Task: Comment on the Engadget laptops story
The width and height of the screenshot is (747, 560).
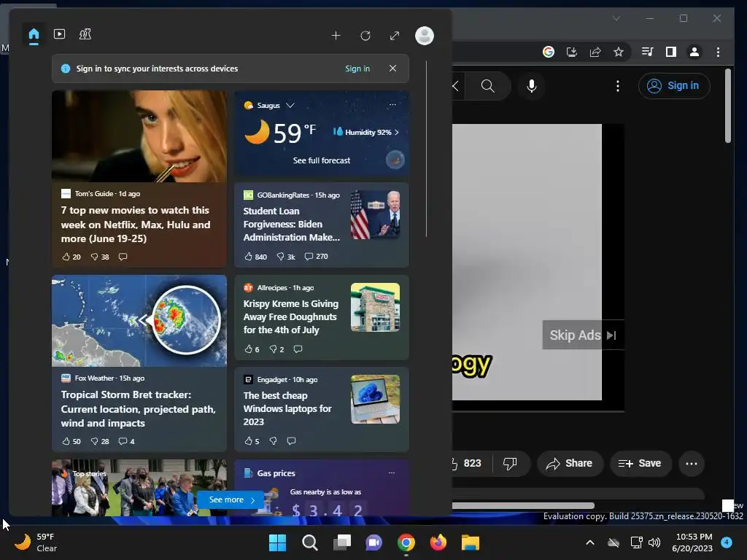Action: pyautogui.click(x=291, y=441)
